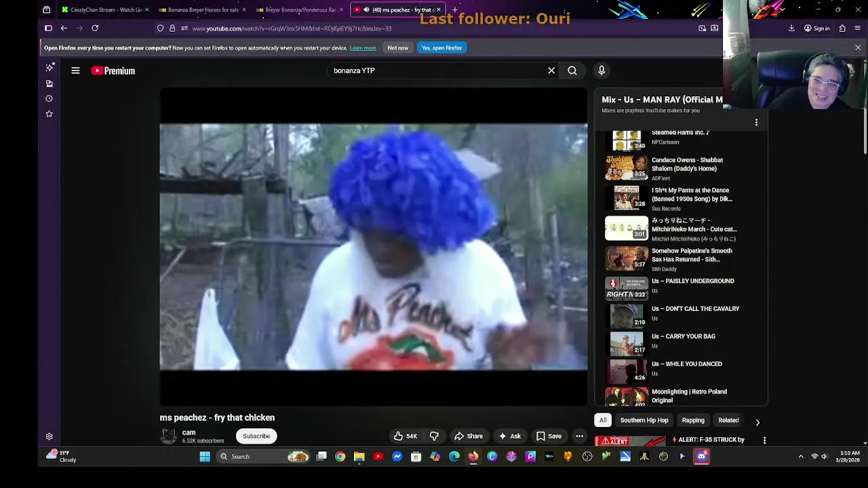Open more actions under the video
This screenshot has height=488, width=868.
(579, 436)
